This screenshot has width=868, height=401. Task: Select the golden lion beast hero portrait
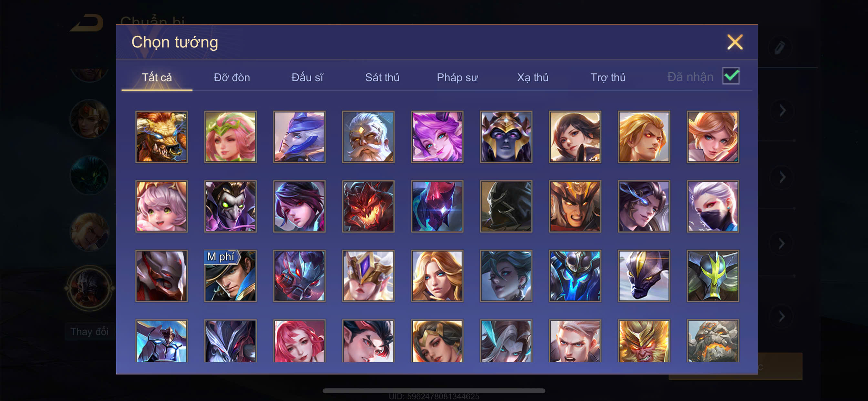[161, 137]
